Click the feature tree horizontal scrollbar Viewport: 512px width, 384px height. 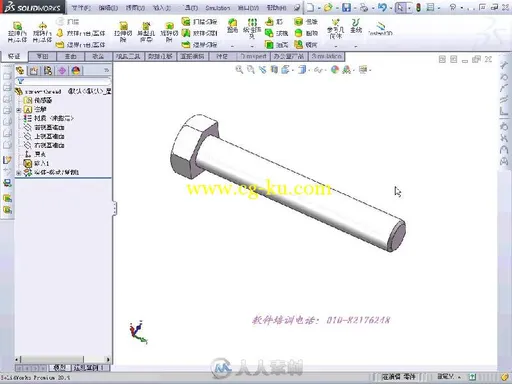pos(63,359)
